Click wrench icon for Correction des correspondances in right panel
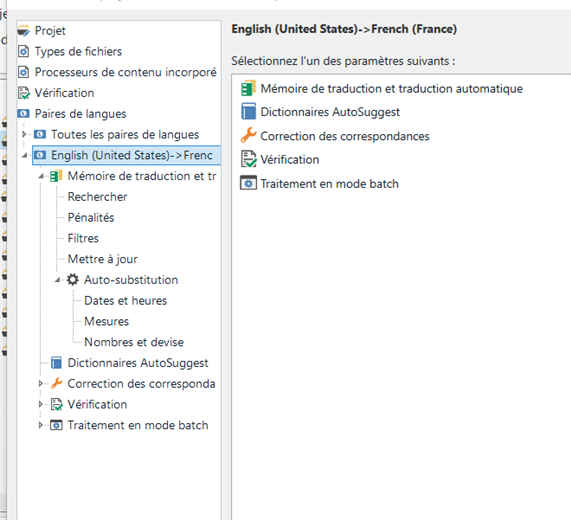Image resolution: width=571 pixels, height=520 pixels. point(248,135)
